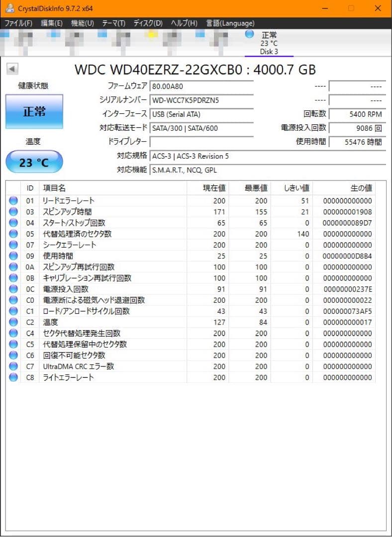Image resolution: width=392 pixels, height=537 pixels.
Task: Click the status icon for ID 0C 電源投入回数
Action: click(x=13, y=289)
